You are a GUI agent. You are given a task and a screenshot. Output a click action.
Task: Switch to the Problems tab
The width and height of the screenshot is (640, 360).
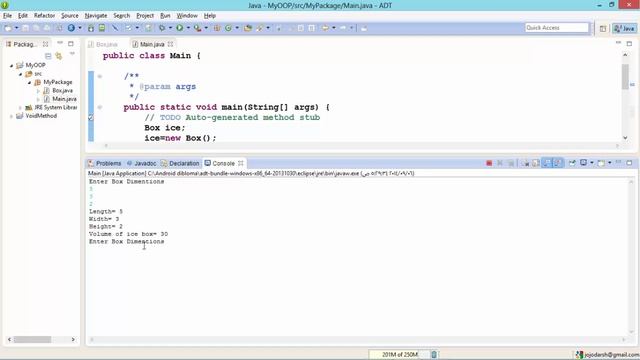[x=104, y=163]
